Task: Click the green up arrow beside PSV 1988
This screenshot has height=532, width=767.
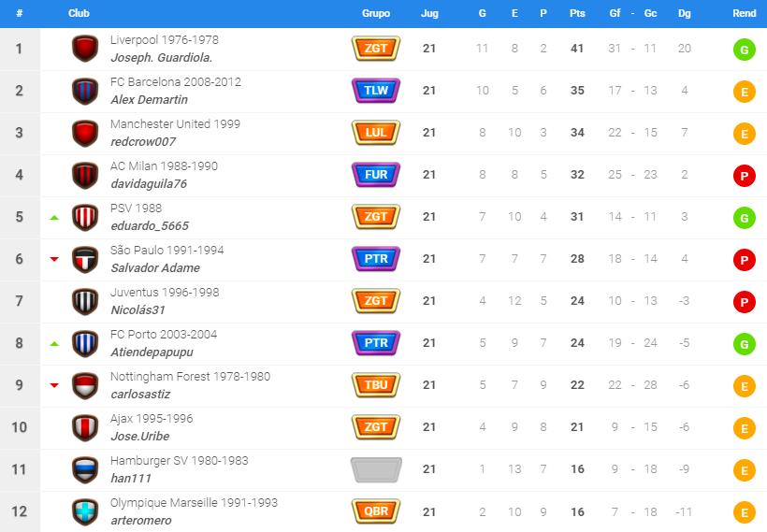Action: click(54, 218)
